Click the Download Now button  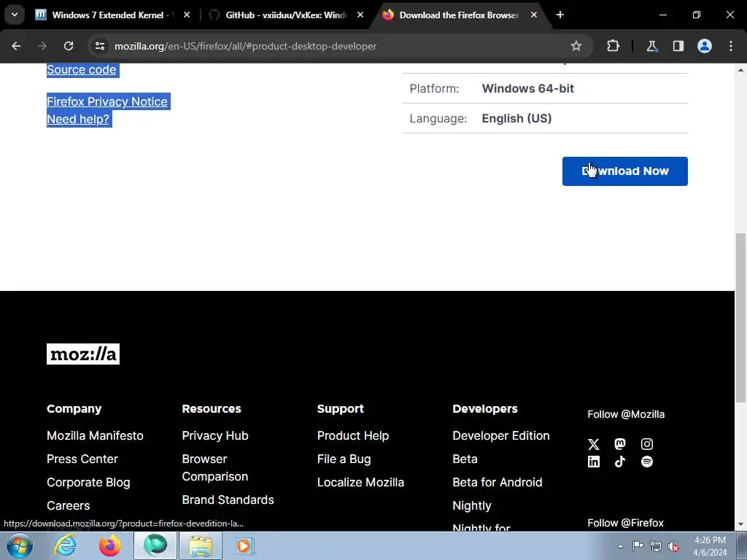[624, 171]
